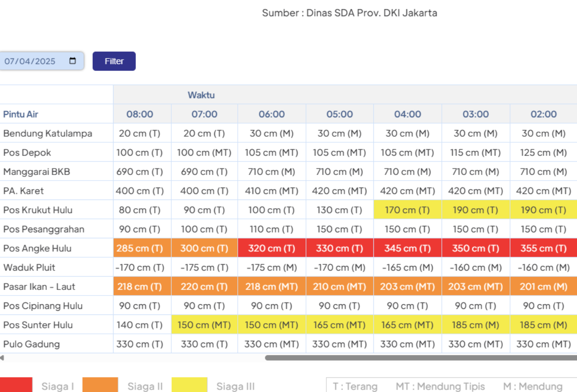Select the 07:00 column header

coord(204,114)
